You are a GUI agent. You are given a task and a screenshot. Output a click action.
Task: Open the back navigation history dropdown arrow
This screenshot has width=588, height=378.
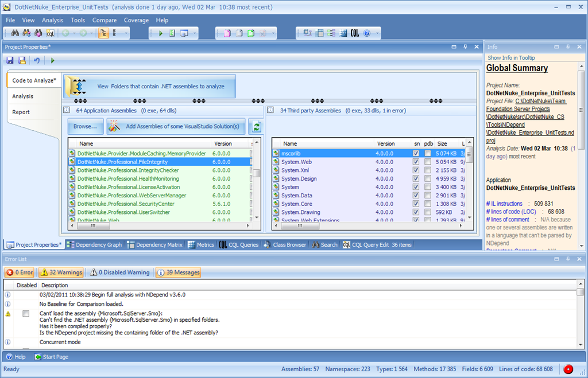(74, 33)
